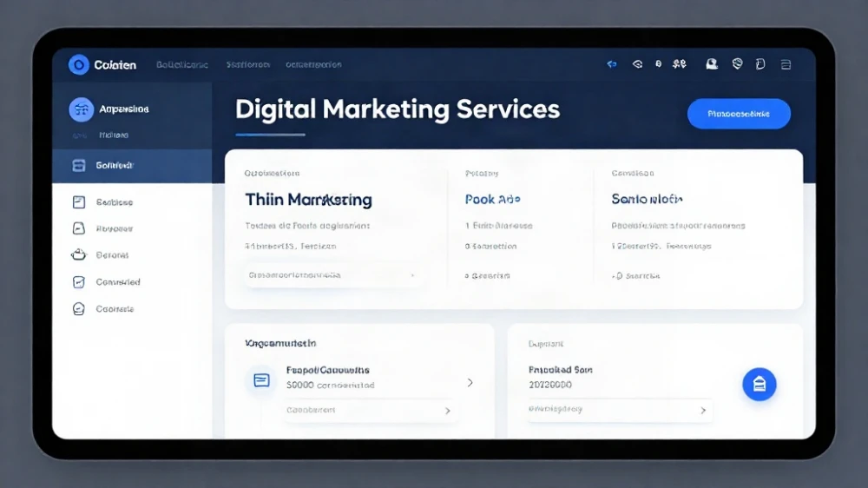This screenshot has height=488, width=868.
Task: Click the Sonio nloti heading in third column
Action: [x=647, y=199]
